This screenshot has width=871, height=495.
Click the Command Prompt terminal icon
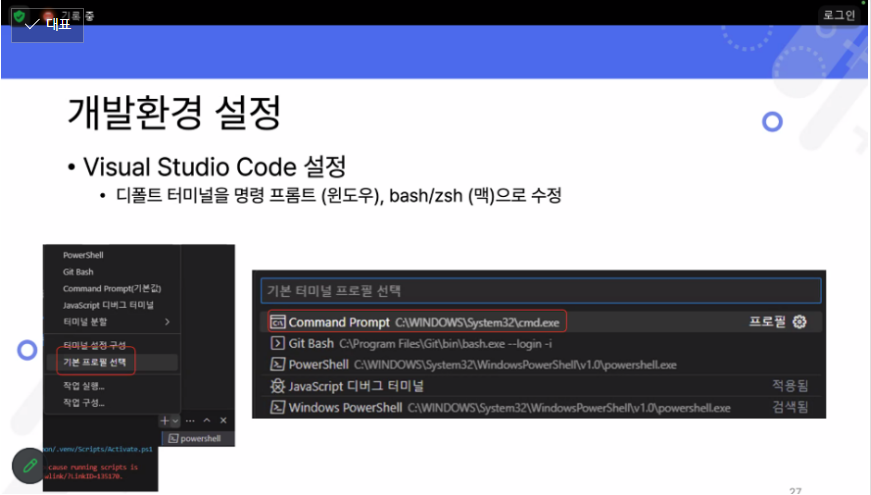[278, 322]
